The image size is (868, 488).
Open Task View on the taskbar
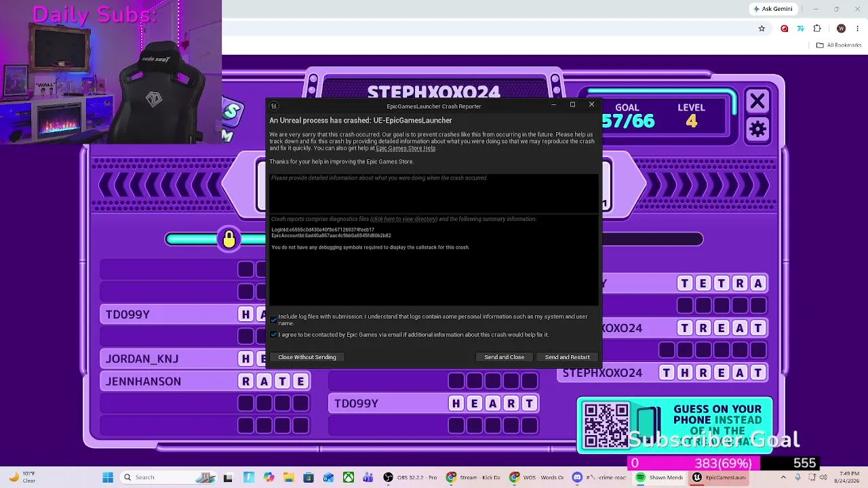[x=228, y=477]
